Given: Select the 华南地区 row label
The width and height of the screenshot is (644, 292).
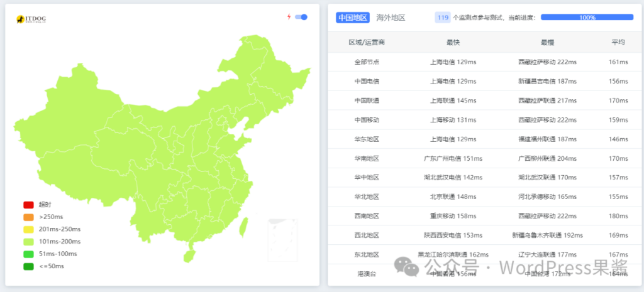Looking at the screenshot, I should 367,158.
